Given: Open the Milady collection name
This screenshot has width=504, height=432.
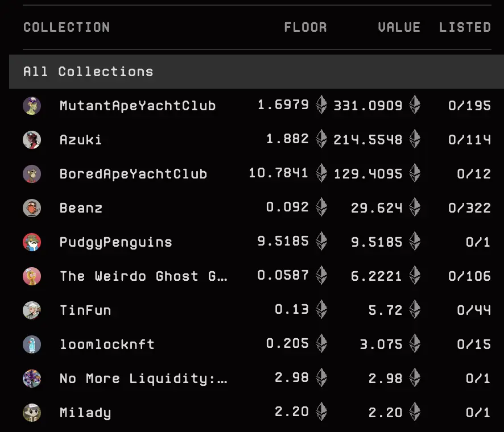Looking at the screenshot, I should pyautogui.click(x=85, y=413).
